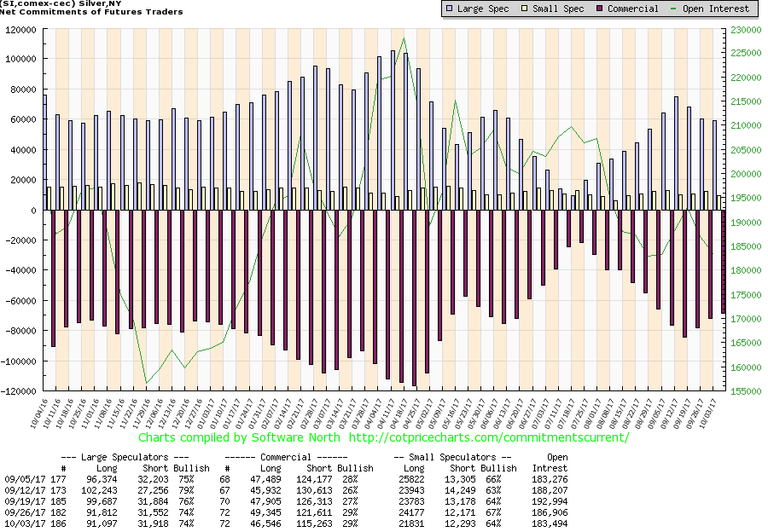Select the 09/05/17 date in the table

pyautogui.click(x=21, y=479)
